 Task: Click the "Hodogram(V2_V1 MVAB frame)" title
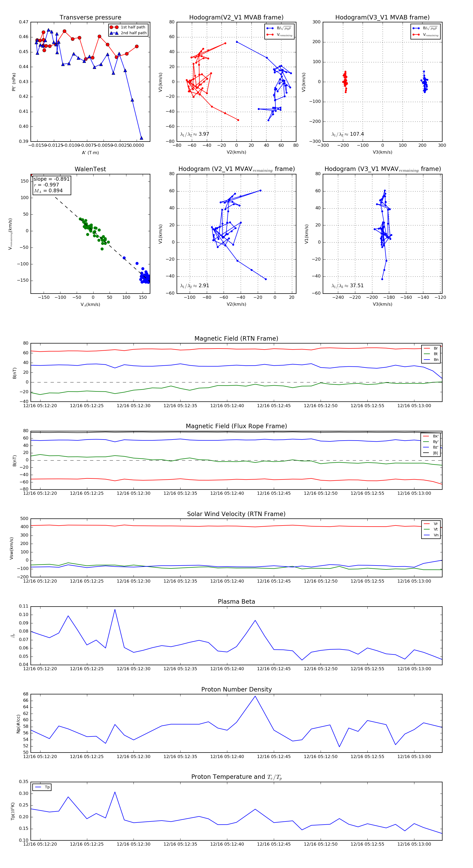tap(236, 18)
